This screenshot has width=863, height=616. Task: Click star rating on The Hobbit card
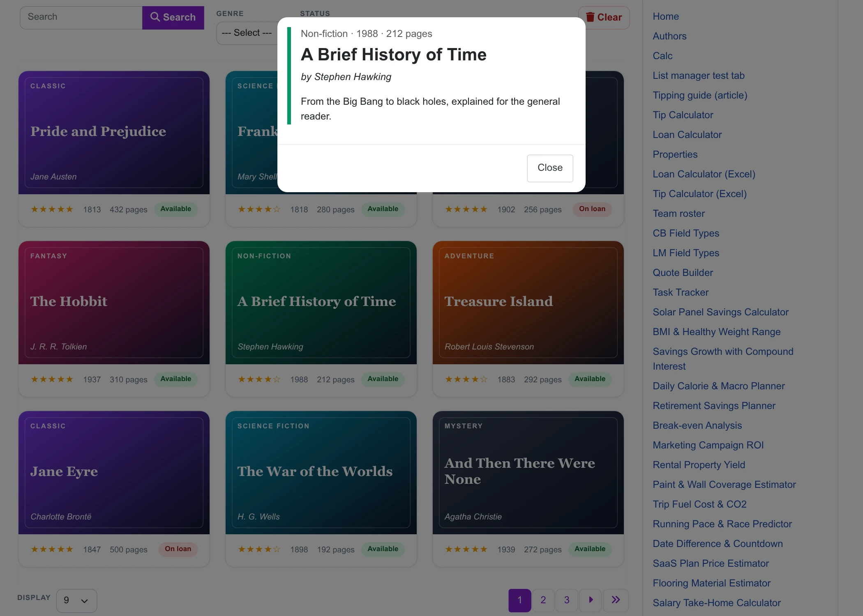pos(52,379)
